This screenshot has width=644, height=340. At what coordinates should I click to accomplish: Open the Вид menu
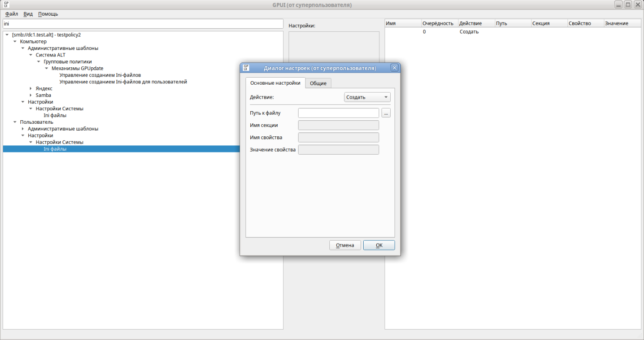(x=28, y=14)
